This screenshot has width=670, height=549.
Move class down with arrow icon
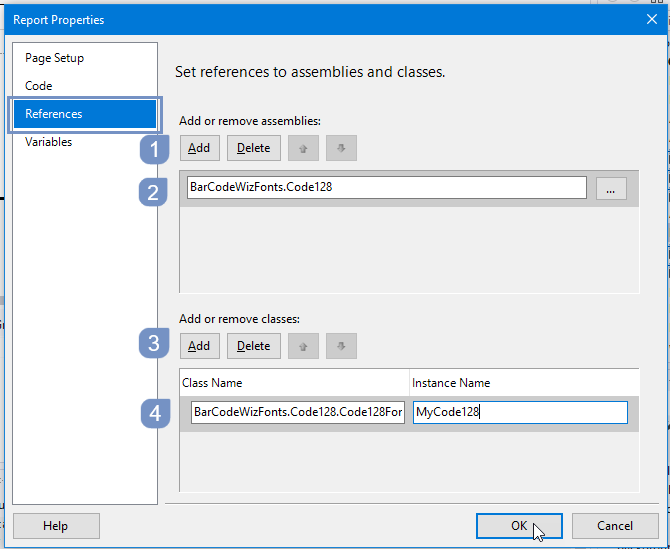[x=341, y=346]
